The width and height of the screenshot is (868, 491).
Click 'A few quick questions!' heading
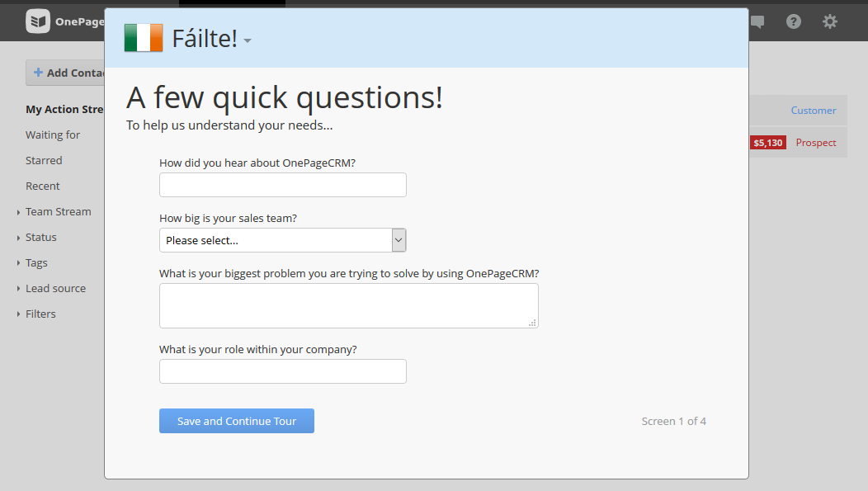(285, 97)
